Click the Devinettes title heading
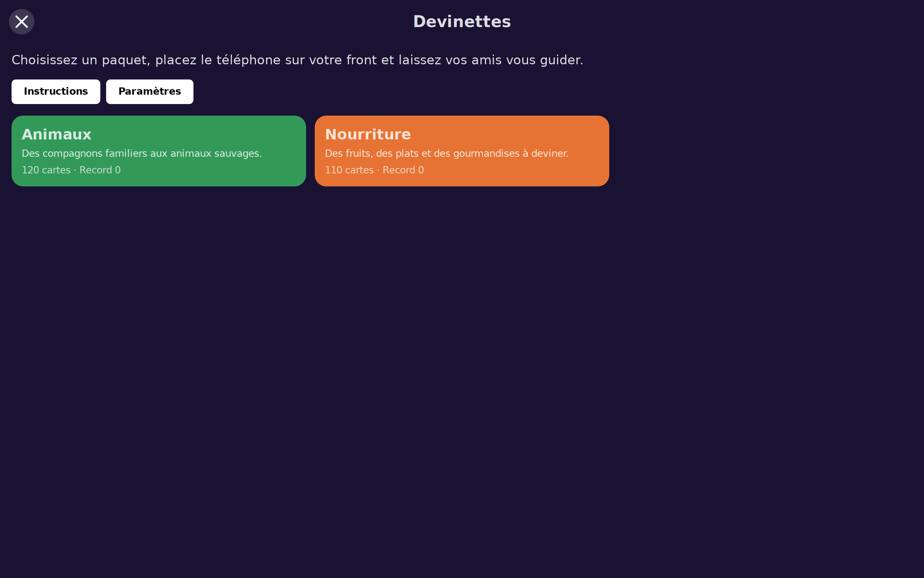 tap(462, 22)
